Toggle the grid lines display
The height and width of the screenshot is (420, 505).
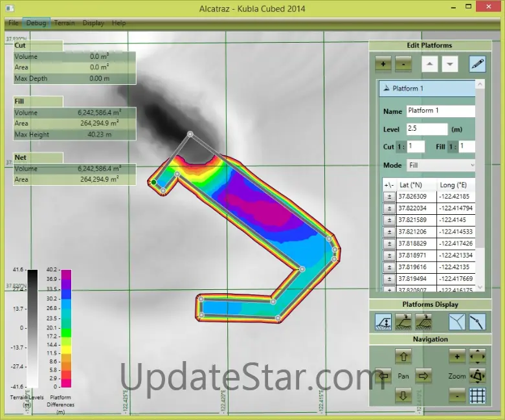click(477, 395)
